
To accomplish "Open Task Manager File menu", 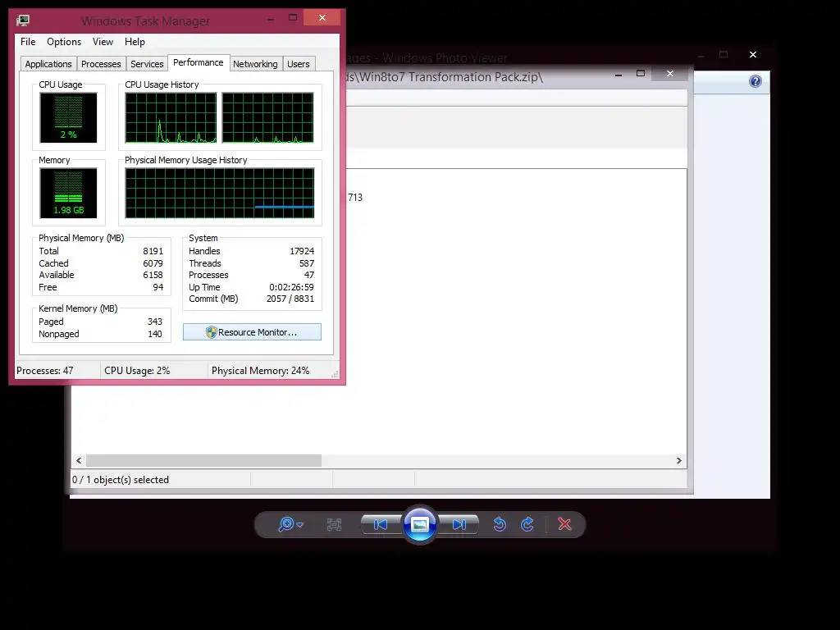I will click(x=28, y=42).
